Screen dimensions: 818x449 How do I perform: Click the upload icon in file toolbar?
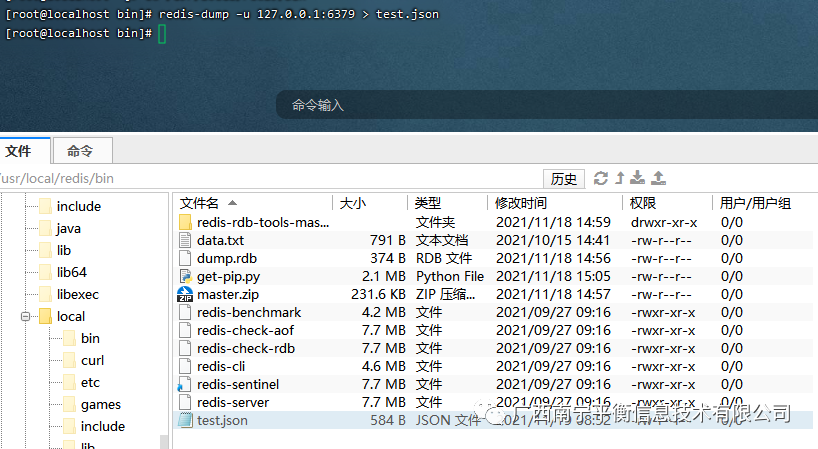pos(658,178)
